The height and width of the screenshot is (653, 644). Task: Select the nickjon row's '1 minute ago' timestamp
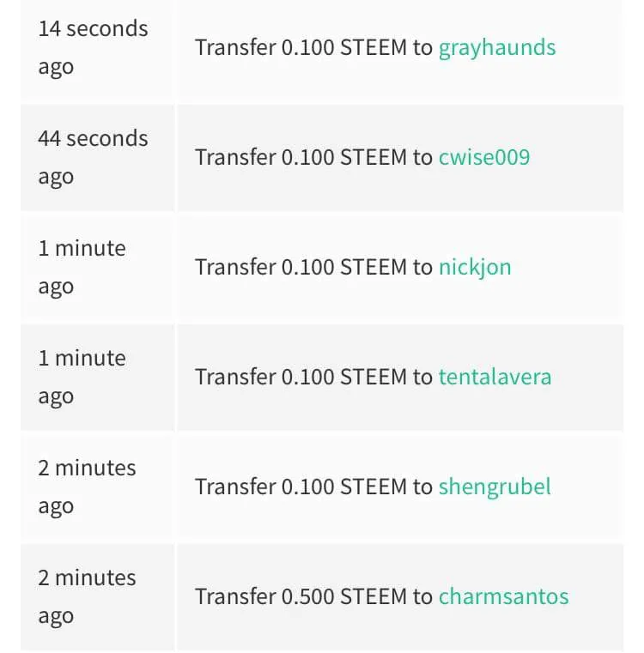coord(82,268)
